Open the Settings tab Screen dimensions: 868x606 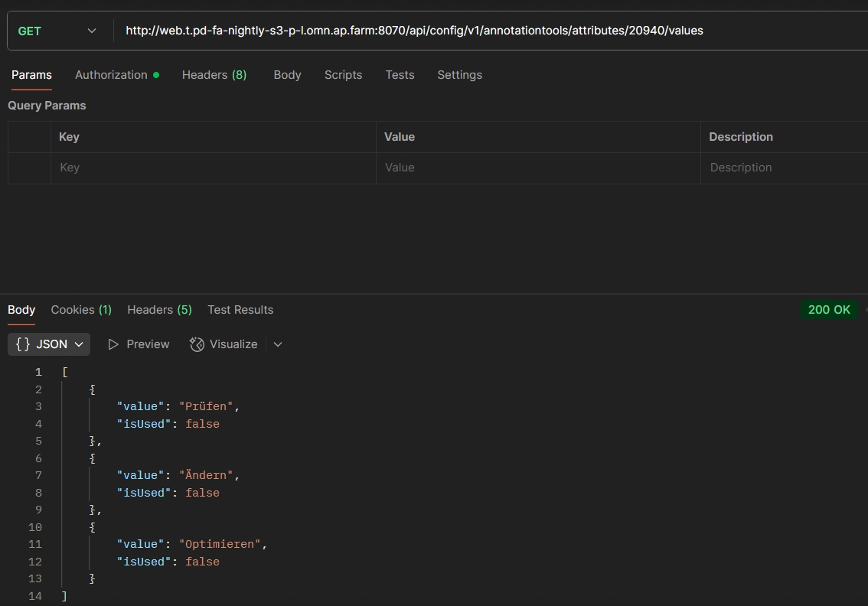(459, 75)
